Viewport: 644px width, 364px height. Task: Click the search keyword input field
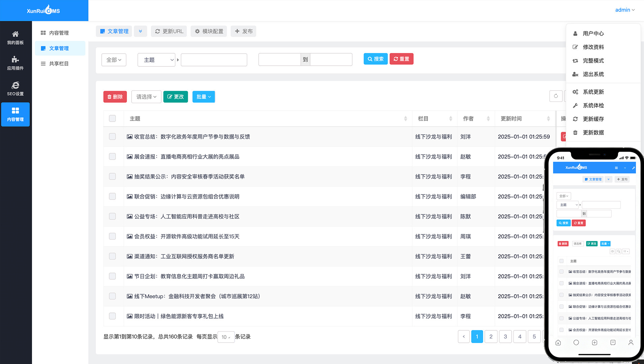pyautogui.click(x=214, y=60)
